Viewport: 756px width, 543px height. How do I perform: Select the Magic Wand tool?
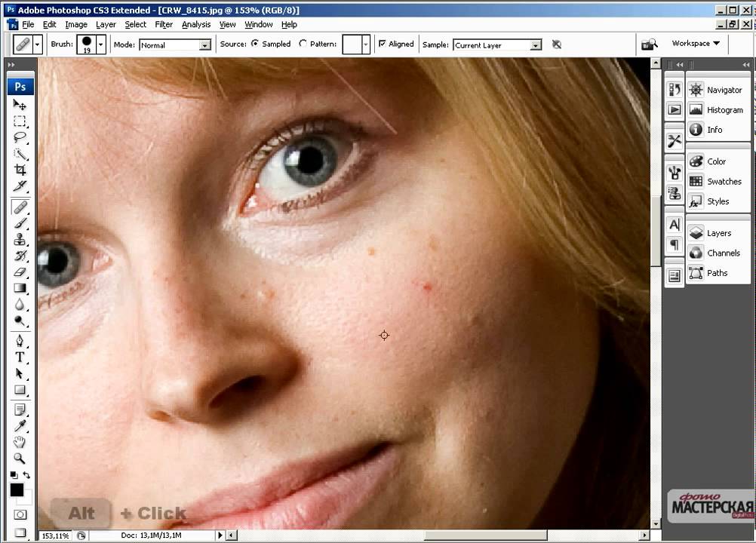coord(20,154)
